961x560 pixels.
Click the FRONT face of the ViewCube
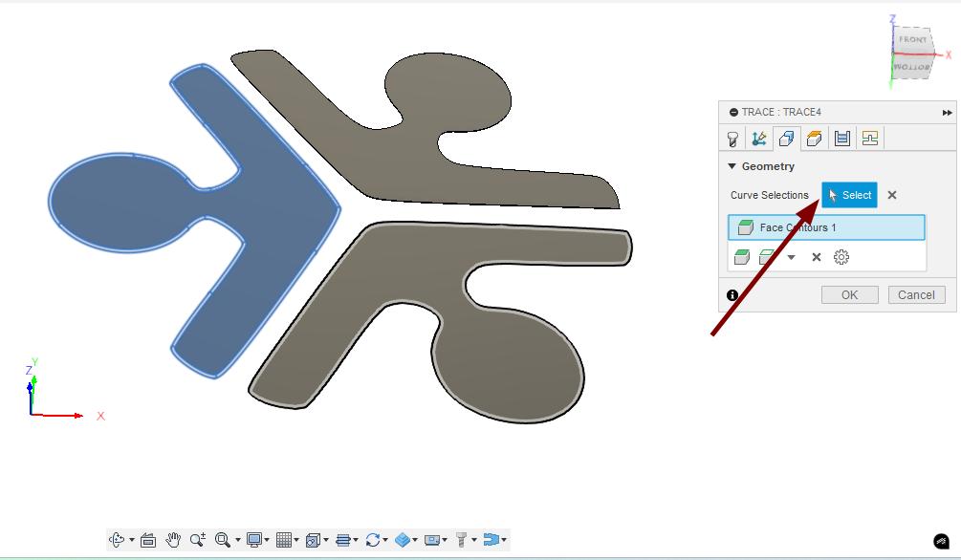tap(912, 40)
